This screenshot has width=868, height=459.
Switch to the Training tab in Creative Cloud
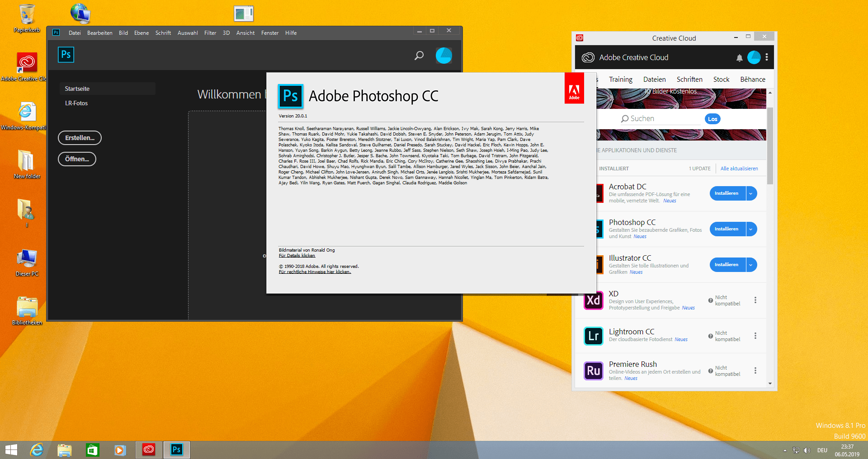coord(621,80)
